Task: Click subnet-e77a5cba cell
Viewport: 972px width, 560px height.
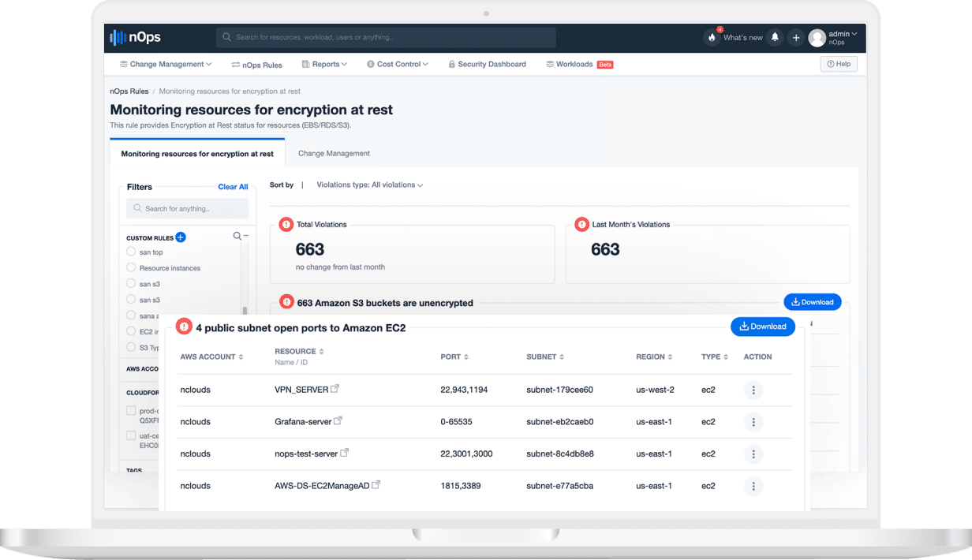Action: coord(560,486)
